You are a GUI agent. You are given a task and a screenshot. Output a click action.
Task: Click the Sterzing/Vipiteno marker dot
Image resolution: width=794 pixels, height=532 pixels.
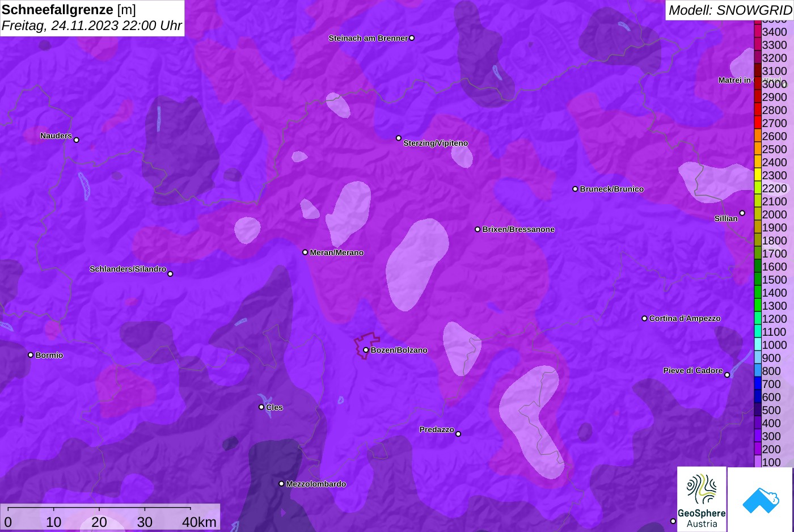tap(399, 138)
